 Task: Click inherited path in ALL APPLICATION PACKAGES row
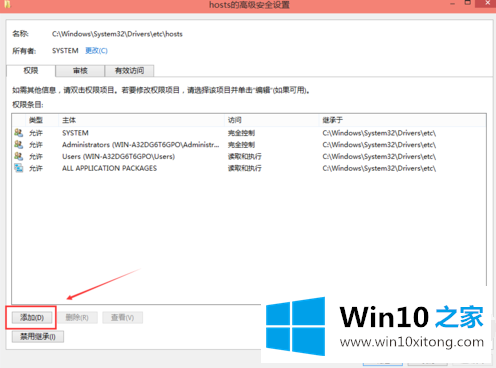pos(379,168)
